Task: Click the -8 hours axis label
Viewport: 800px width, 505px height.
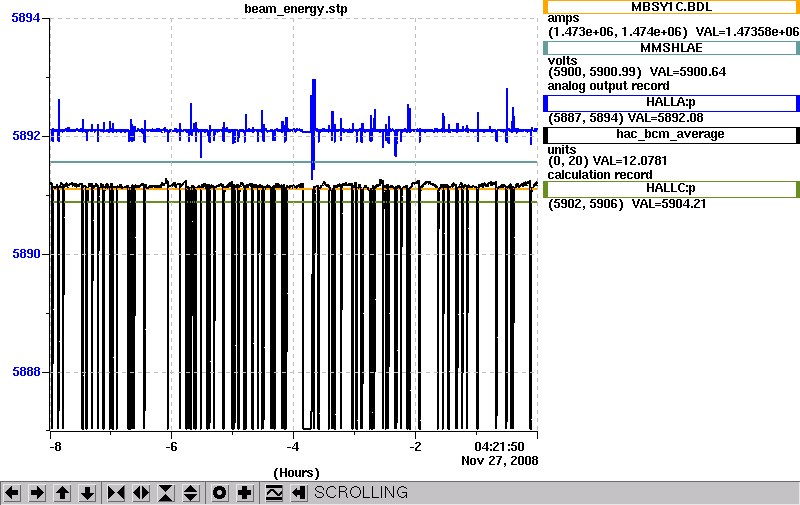Action: pyautogui.click(x=55, y=447)
